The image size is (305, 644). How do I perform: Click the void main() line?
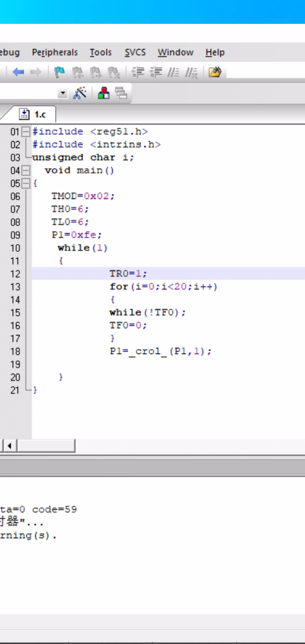pyautogui.click(x=79, y=171)
